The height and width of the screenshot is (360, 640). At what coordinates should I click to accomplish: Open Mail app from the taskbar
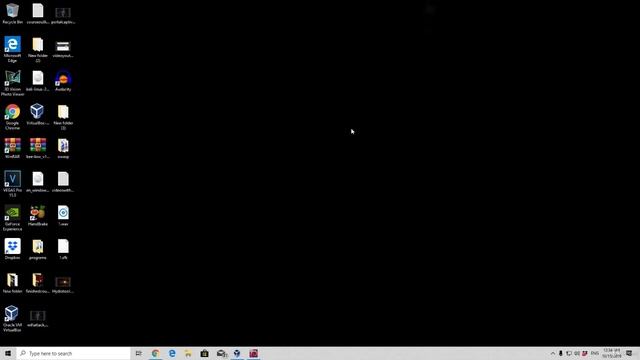(x=221, y=353)
